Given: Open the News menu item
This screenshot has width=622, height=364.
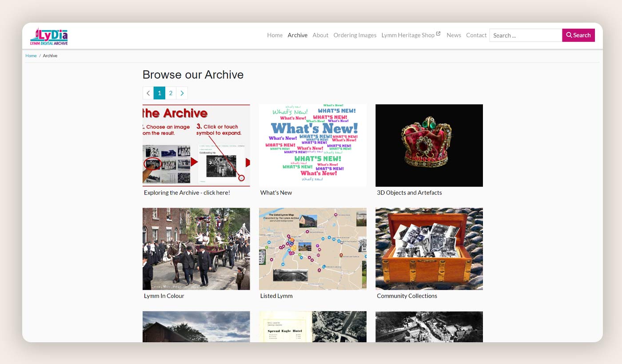Looking at the screenshot, I should pos(454,35).
